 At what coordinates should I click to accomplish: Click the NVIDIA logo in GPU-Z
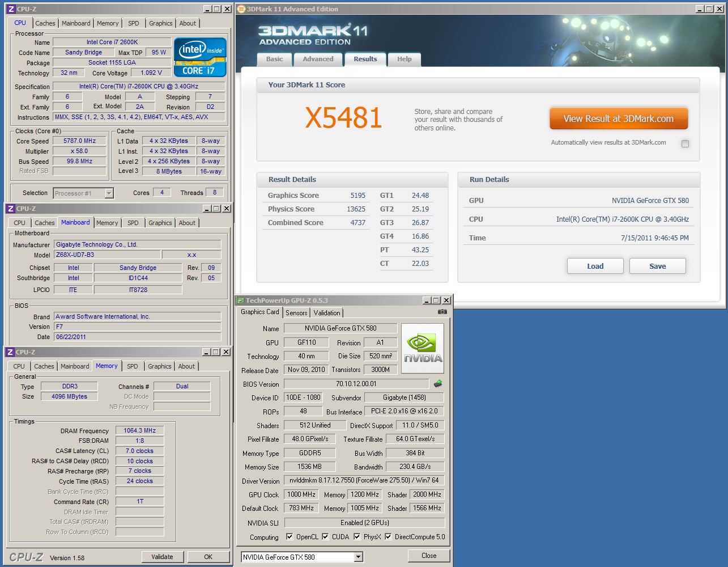423,348
